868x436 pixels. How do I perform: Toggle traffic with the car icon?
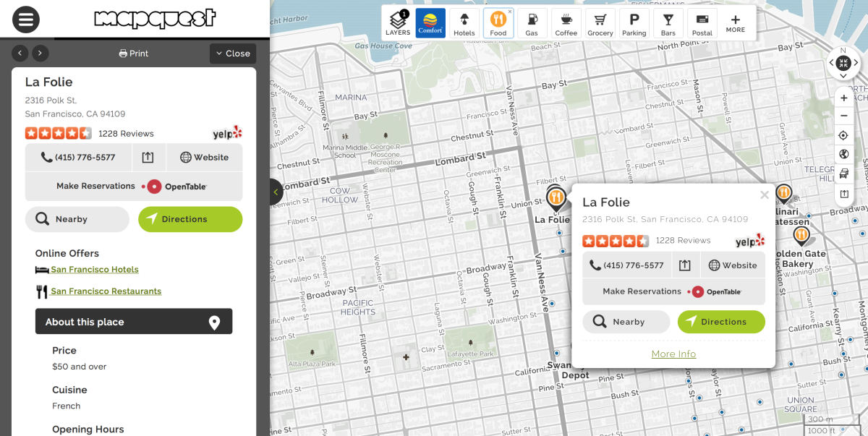(x=843, y=173)
